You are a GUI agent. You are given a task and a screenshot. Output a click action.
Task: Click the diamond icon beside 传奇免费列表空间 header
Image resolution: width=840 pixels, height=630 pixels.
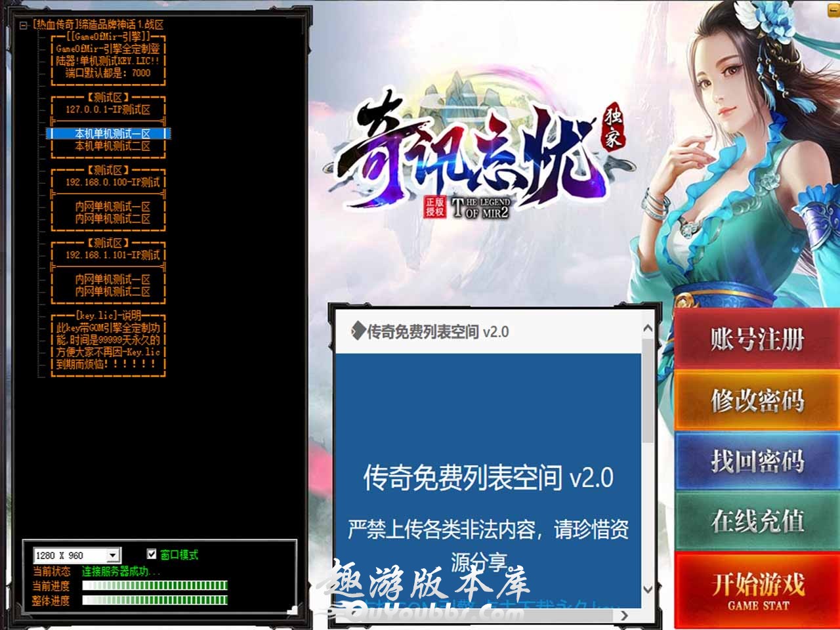click(x=358, y=331)
